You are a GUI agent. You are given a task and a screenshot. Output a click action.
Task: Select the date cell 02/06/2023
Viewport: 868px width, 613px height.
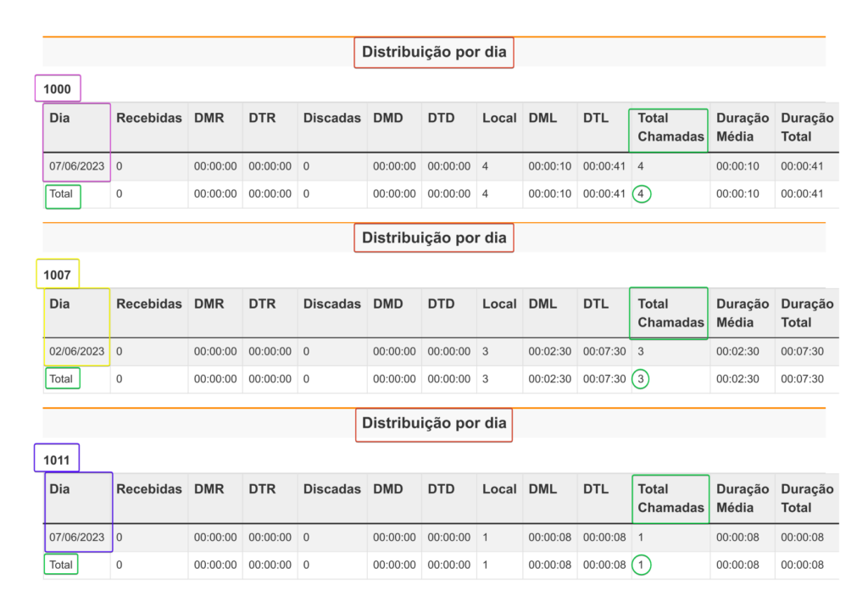coord(76,352)
